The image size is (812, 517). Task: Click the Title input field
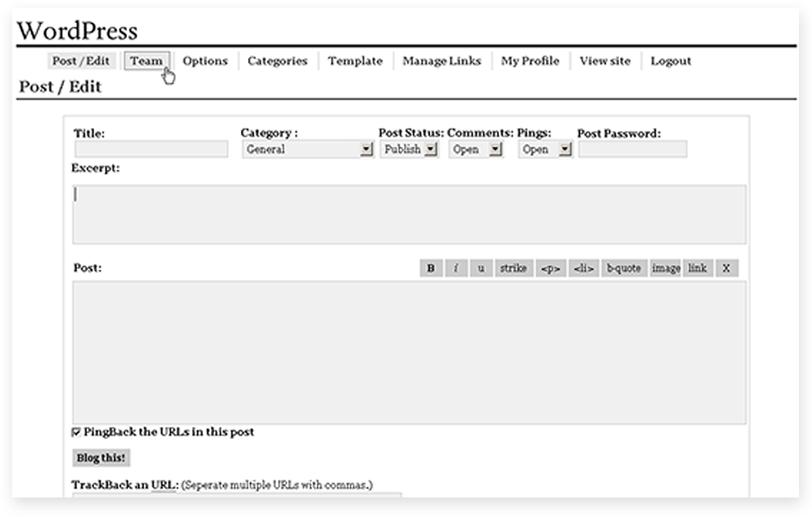[151, 149]
